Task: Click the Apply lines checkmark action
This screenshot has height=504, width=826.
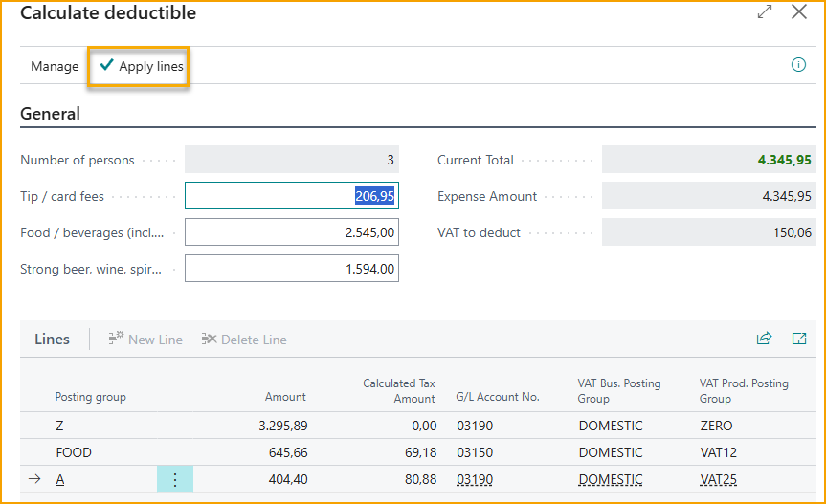Action: 141,67
